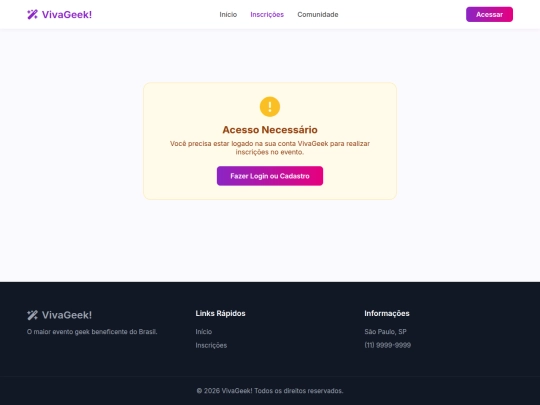This screenshot has height=405, width=540.
Task: Click the Links Rápidos footer heading
Action: (220, 313)
